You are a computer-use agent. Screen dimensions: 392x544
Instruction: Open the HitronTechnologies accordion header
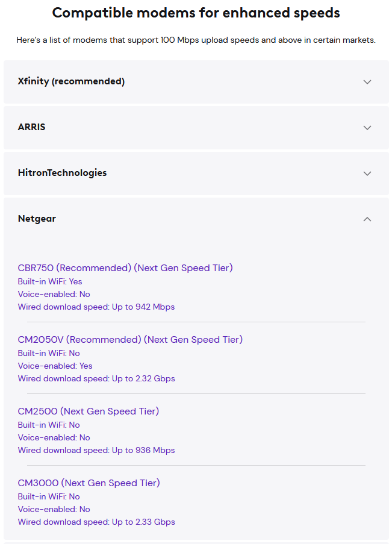tap(196, 174)
